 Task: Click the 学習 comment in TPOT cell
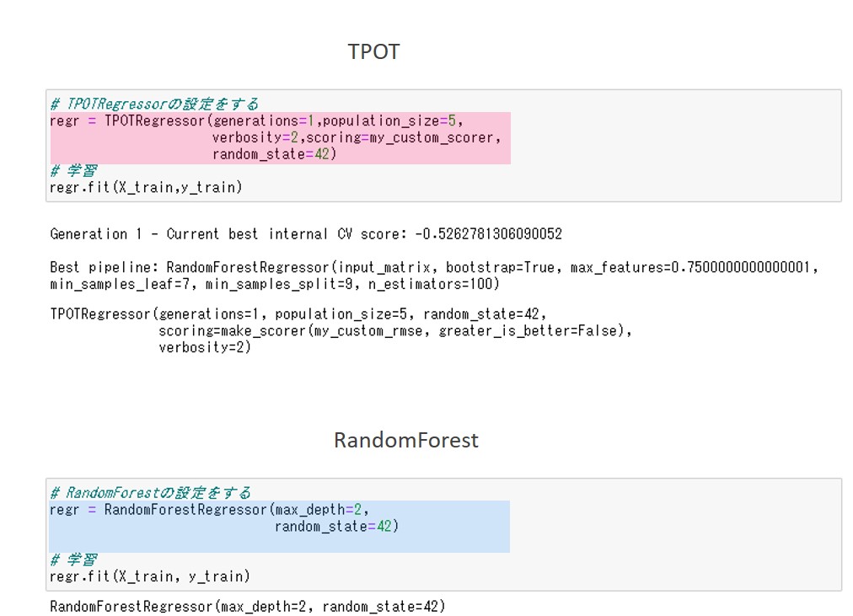click(x=73, y=171)
